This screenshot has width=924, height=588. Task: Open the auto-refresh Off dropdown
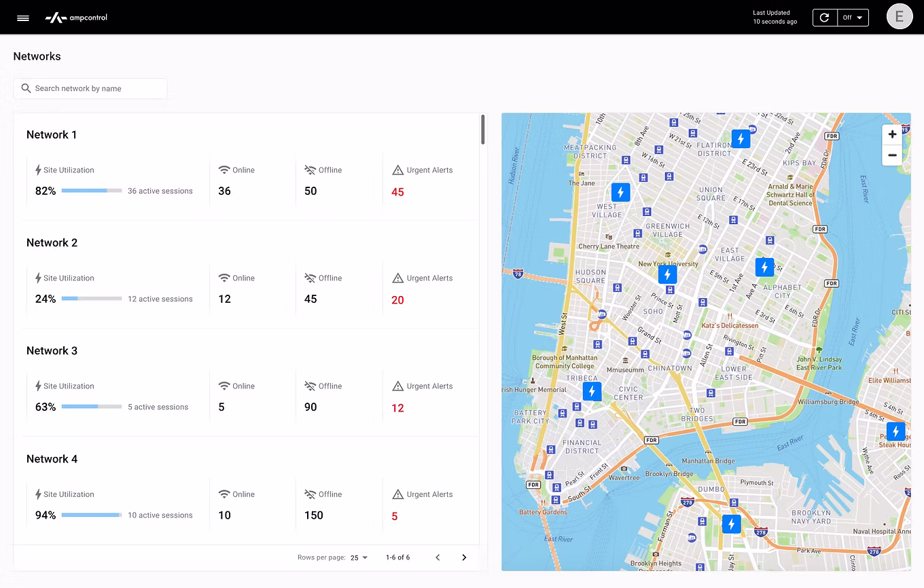pos(853,18)
